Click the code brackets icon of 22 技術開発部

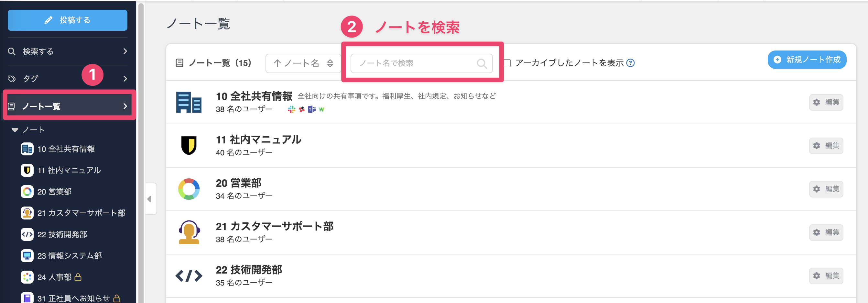tap(189, 276)
